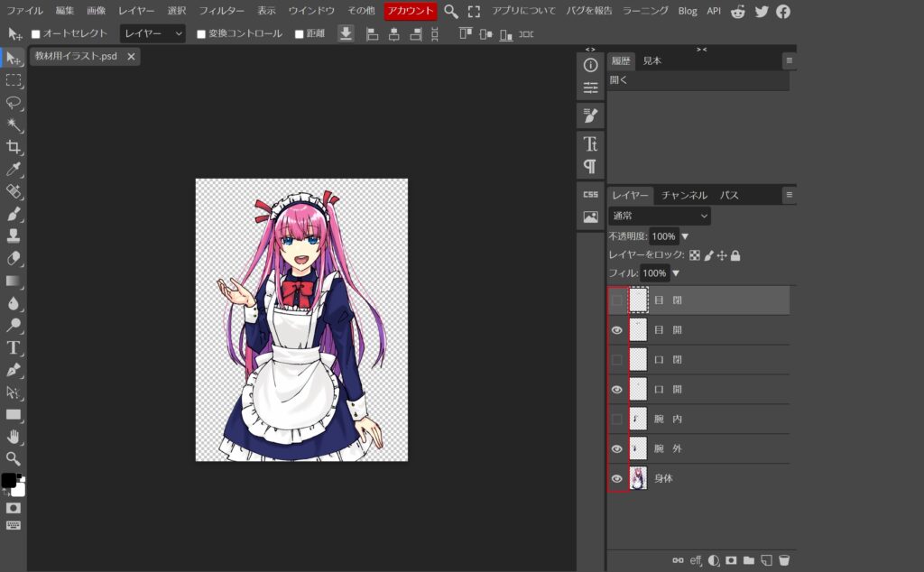Select the Hand tool
The height and width of the screenshot is (572, 924).
(14, 437)
